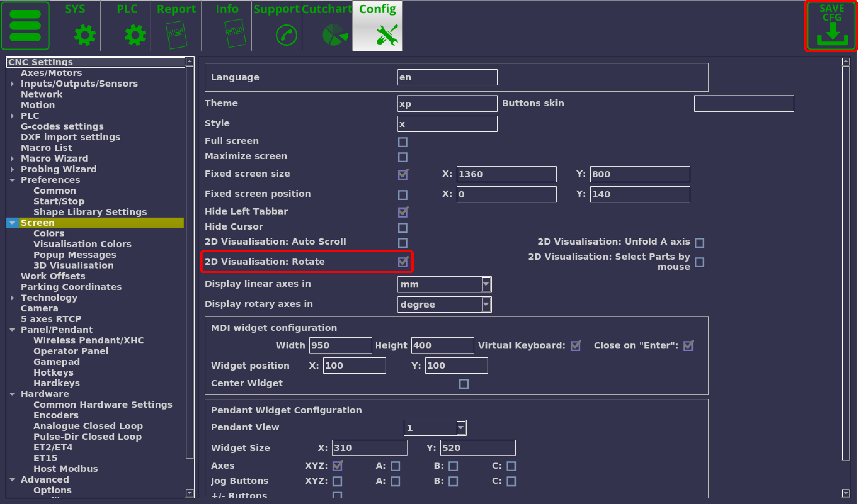Screen dimensions: 858x504
Task: Uncheck 2D Visualisation: Rotate checkbox
Action: pyautogui.click(x=403, y=262)
